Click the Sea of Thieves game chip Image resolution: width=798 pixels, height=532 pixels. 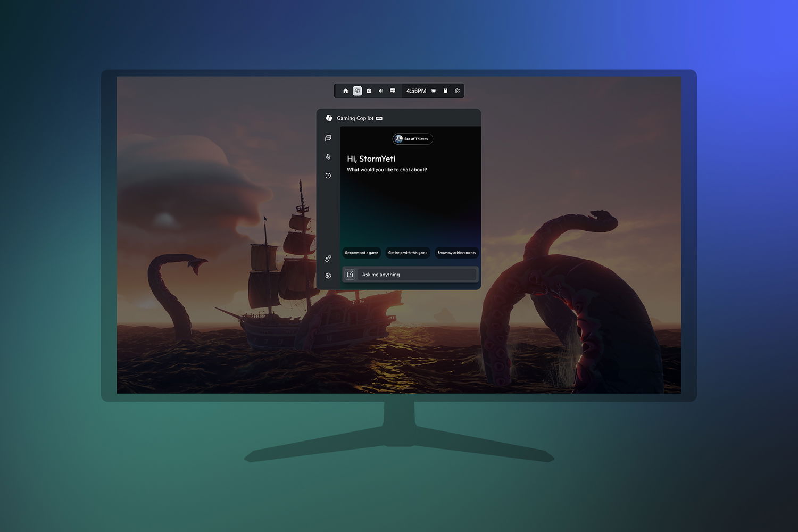413,139
